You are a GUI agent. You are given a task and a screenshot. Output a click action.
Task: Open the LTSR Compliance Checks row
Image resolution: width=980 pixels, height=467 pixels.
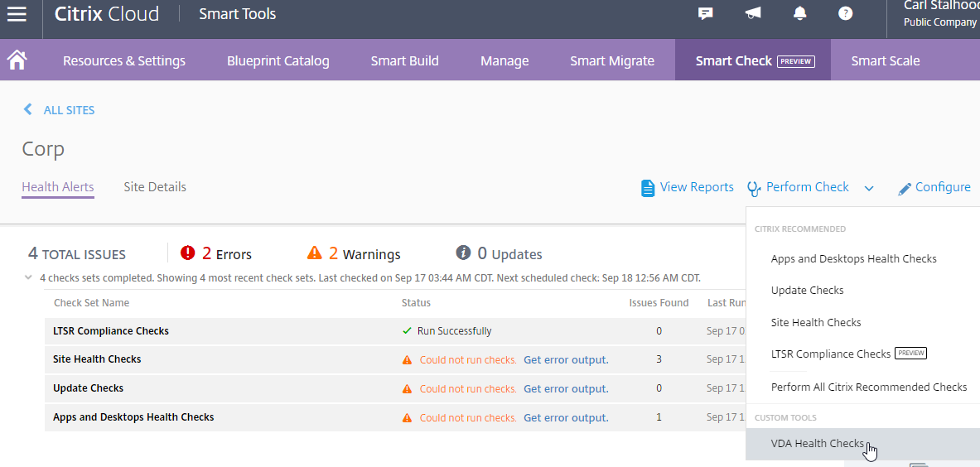[395, 331]
